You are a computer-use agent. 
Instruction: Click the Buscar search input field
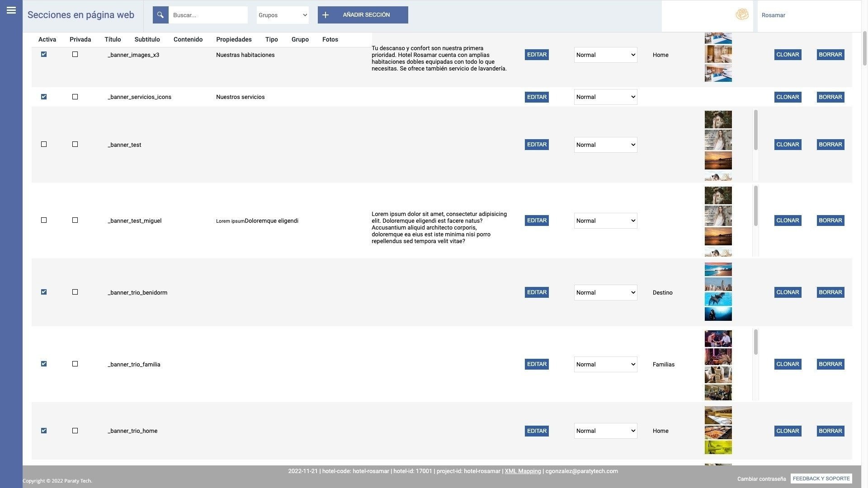[x=208, y=15]
